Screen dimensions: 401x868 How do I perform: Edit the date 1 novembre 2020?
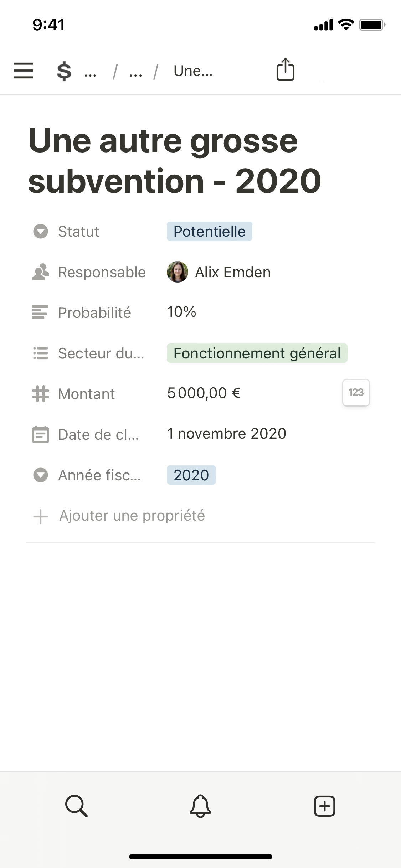click(x=226, y=434)
